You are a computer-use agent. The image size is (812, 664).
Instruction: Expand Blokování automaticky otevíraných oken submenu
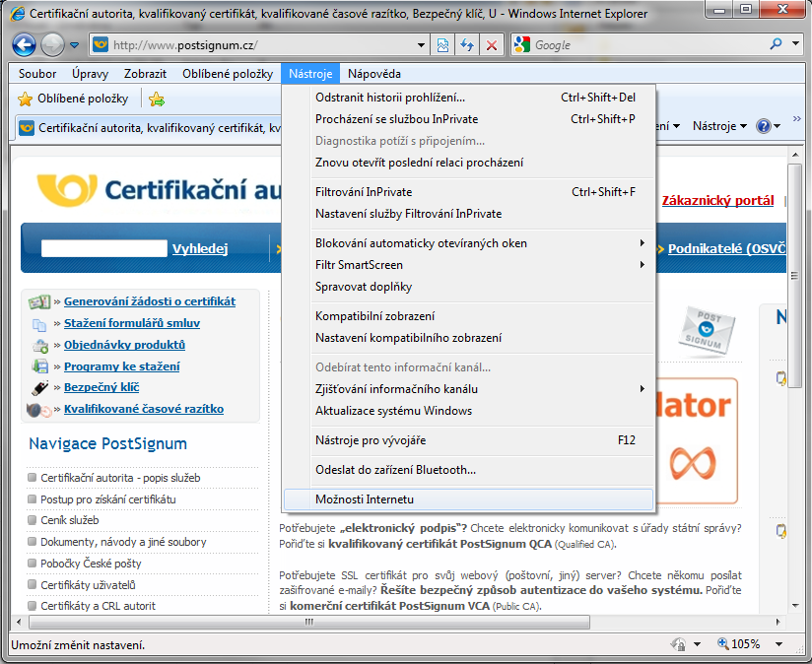coord(469,243)
